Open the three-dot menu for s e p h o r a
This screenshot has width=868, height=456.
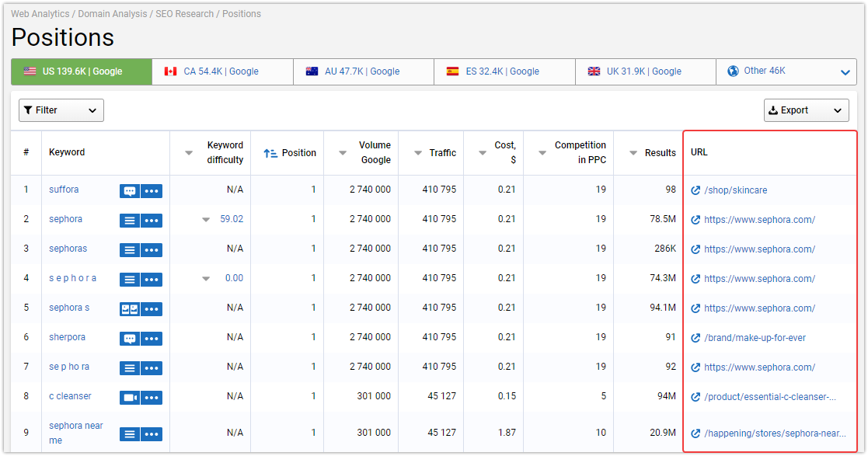(x=152, y=280)
